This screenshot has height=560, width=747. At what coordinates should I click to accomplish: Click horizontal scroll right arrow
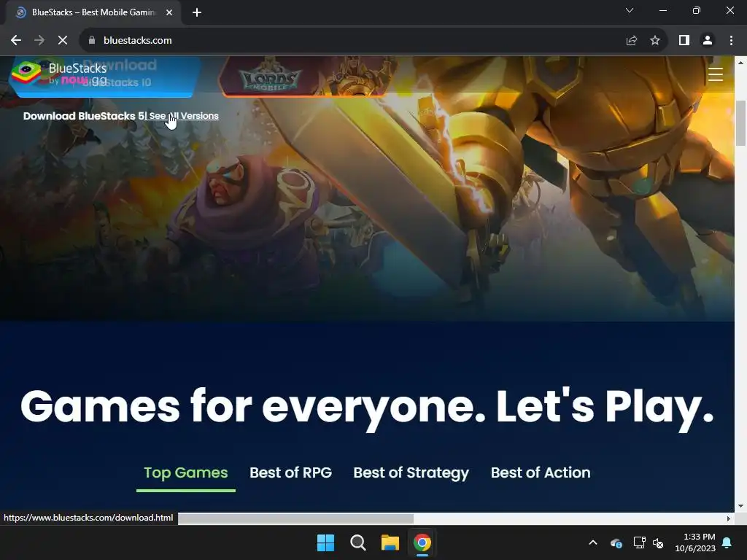(729, 518)
